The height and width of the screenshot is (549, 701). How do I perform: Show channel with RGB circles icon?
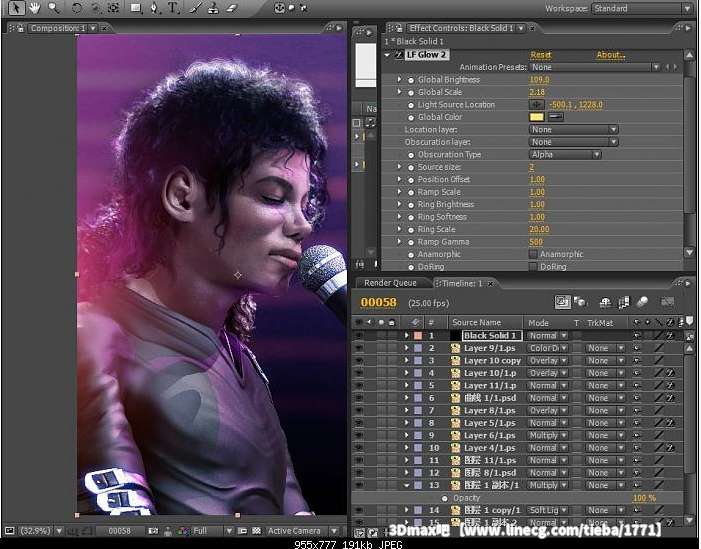click(x=182, y=531)
